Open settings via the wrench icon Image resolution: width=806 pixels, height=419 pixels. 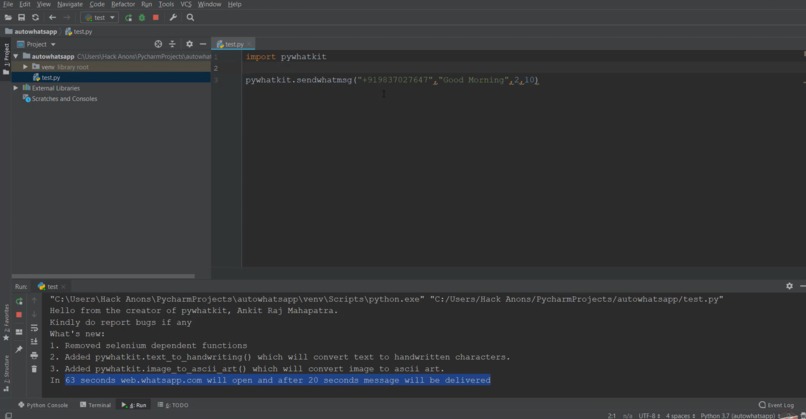click(x=173, y=17)
